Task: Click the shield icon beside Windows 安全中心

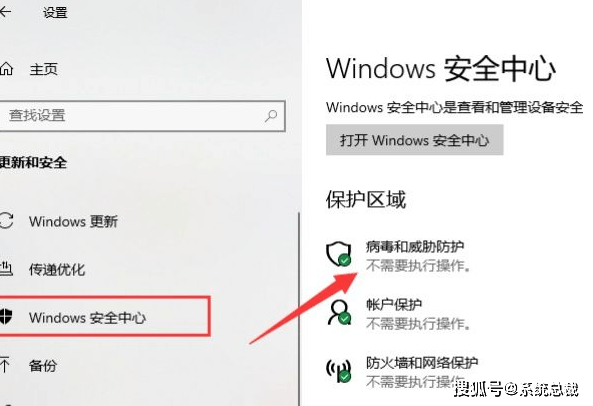Action: coord(6,316)
